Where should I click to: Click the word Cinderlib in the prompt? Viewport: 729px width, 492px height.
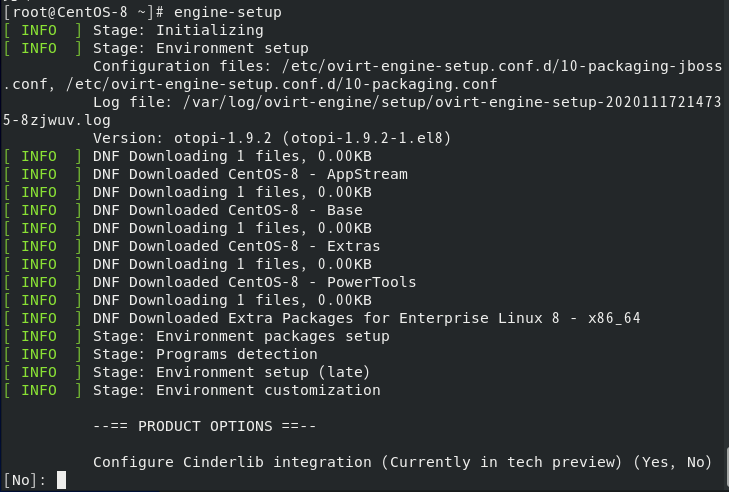[x=223, y=462]
